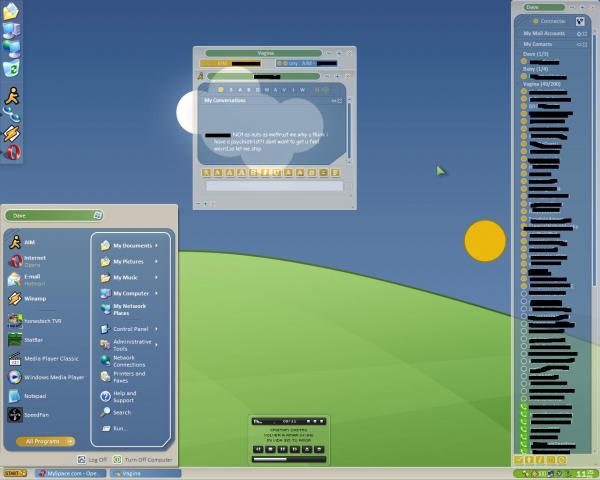The width and height of the screenshot is (600, 480).
Task: Apply italic formatting in chat window
Action: pos(265,173)
